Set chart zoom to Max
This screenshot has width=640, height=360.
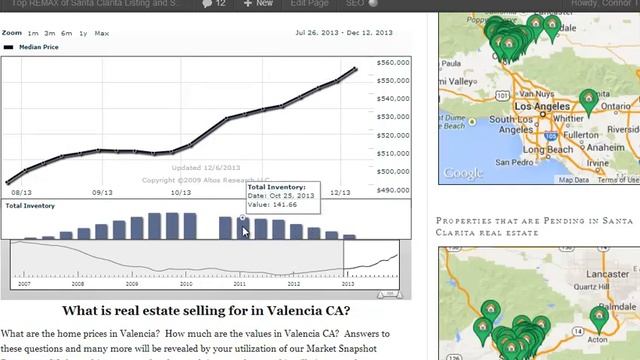click(x=102, y=33)
